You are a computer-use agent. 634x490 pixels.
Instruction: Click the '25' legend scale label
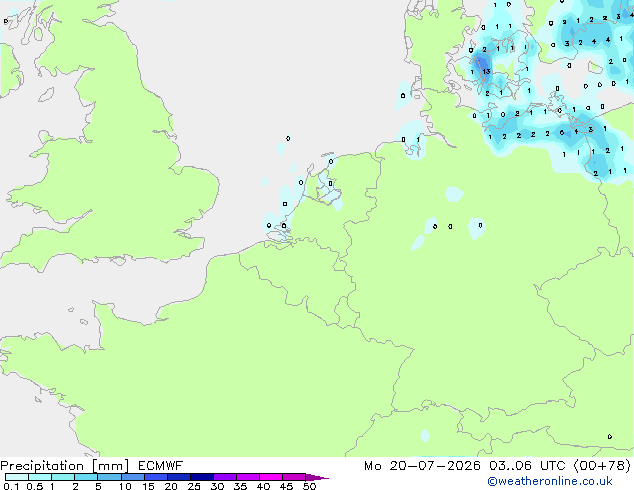(194, 486)
